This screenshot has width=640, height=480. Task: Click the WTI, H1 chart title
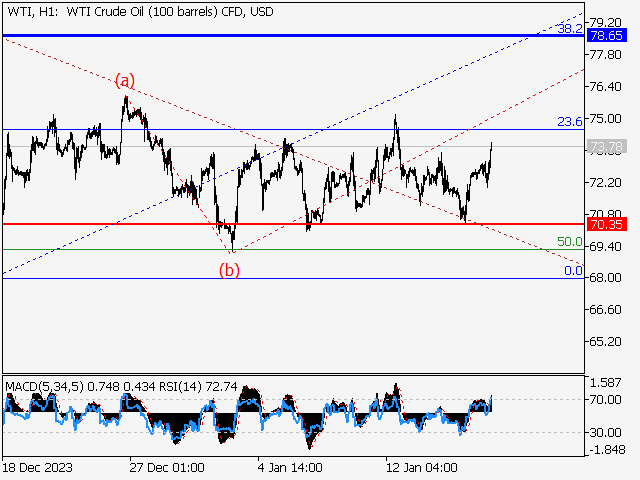point(140,11)
